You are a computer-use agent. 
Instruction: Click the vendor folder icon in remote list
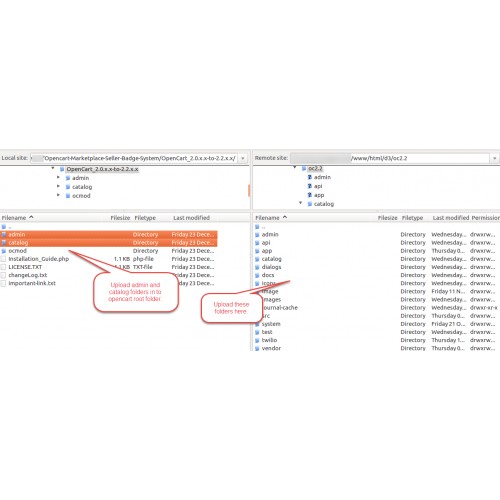pyautogui.click(x=257, y=348)
